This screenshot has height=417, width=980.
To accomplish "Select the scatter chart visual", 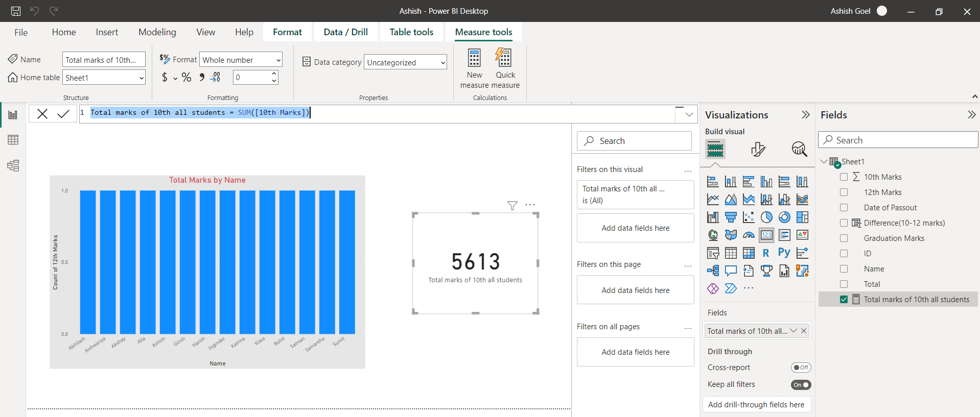I will coord(749,217).
